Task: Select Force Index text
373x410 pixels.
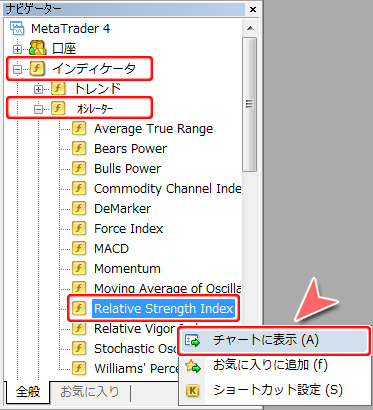Action: coord(128,229)
